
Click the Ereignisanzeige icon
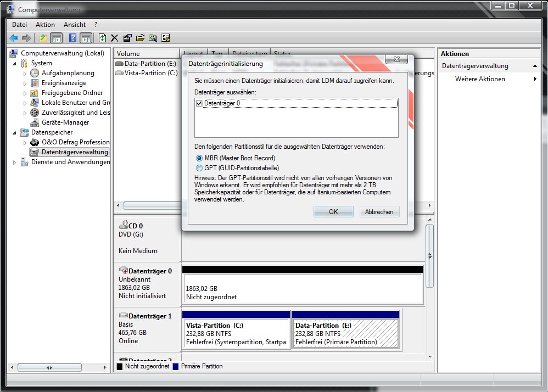(35, 83)
